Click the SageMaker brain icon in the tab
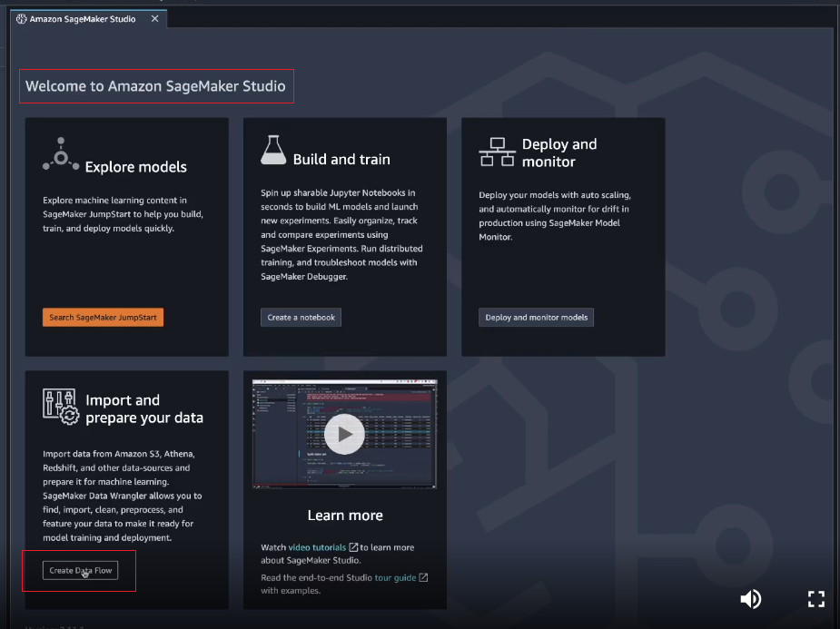Viewport: 840px width, 629px height. coord(22,19)
